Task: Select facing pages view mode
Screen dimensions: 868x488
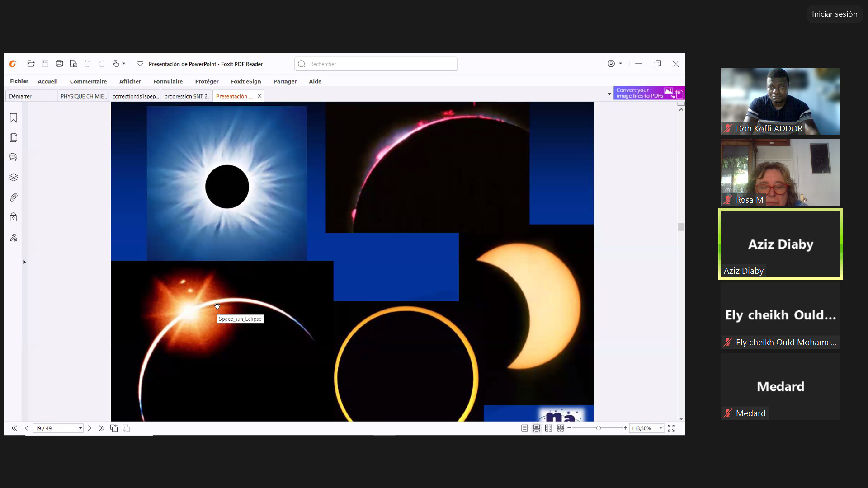Action: point(548,428)
